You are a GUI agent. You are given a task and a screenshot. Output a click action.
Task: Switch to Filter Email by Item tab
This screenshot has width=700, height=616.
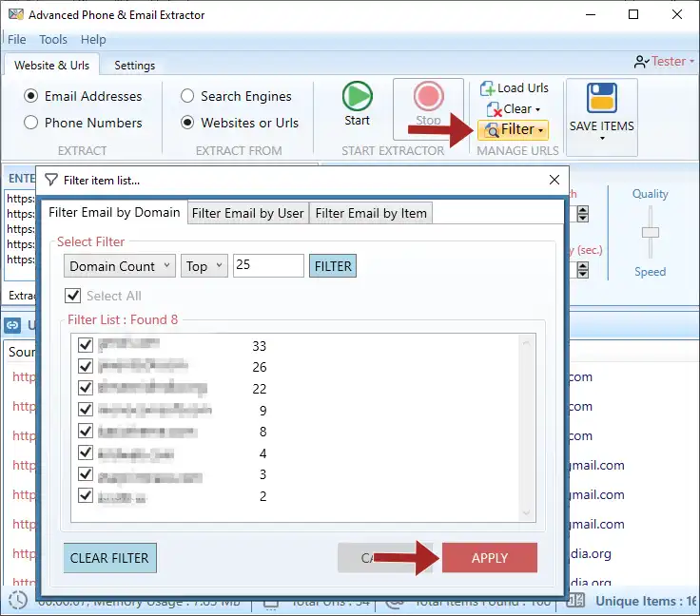click(x=371, y=213)
